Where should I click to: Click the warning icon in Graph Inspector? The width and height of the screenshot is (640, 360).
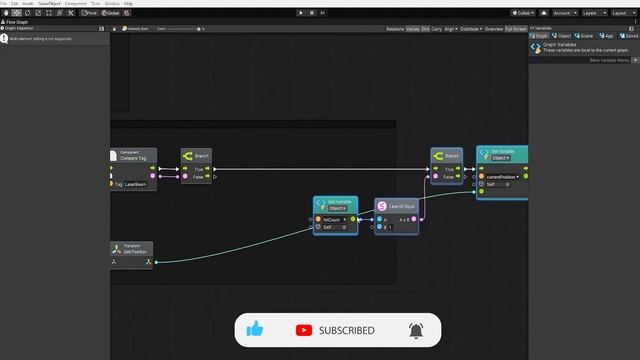tap(4, 38)
